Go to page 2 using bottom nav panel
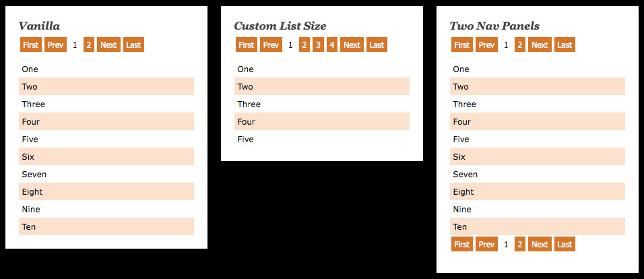 (519, 245)
